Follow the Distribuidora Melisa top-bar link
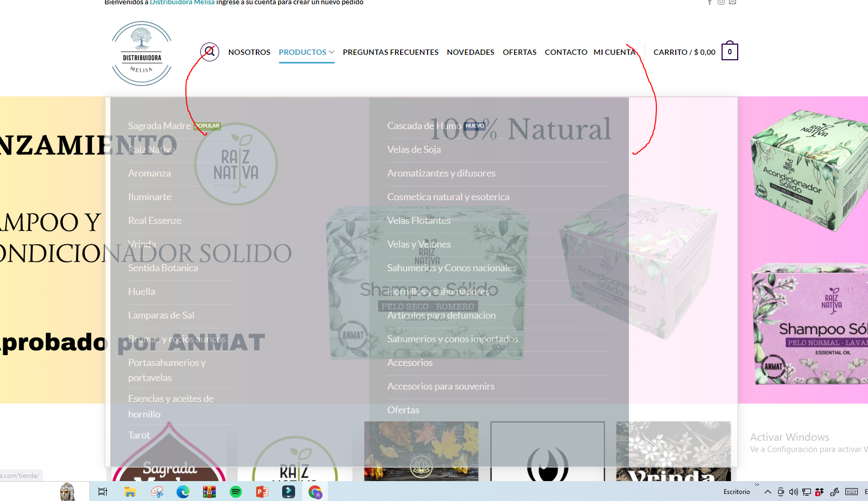Screen dimensions: 868x501 pyautogui.click(x=182, y=2)
